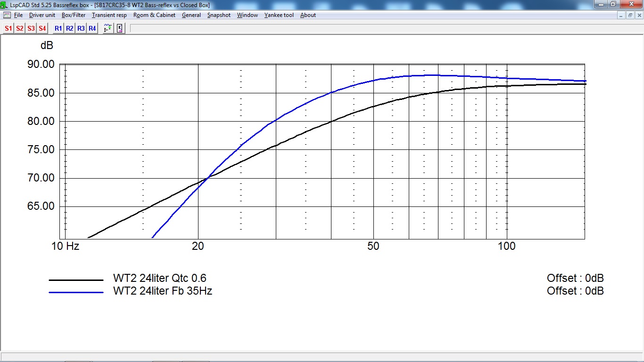644x362 pixels.
Task: Click the filter schematic toolbar icon
Action: click(x=108, y=28)
